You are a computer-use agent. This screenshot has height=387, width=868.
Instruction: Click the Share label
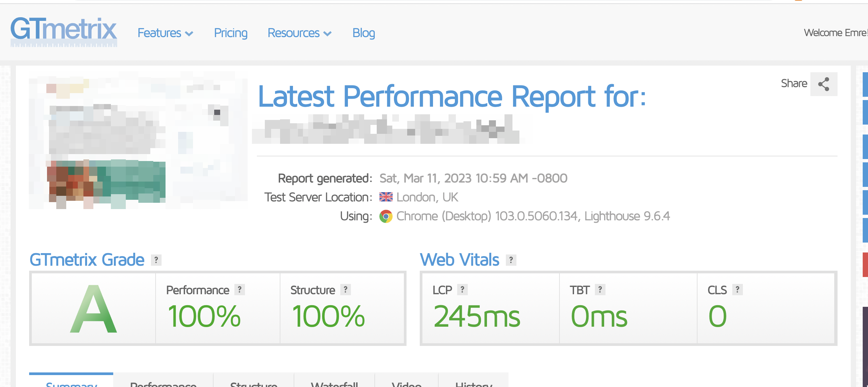pos(794,83)
